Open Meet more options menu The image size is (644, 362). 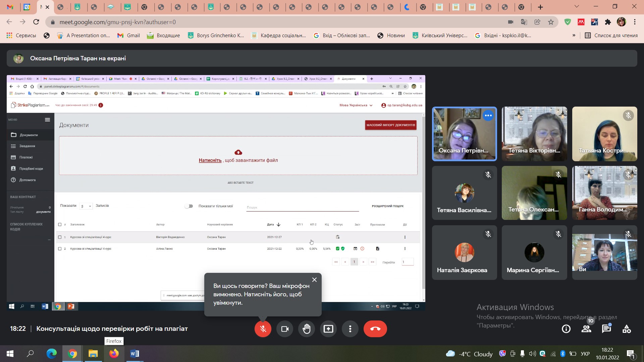[x=350, y=329]
